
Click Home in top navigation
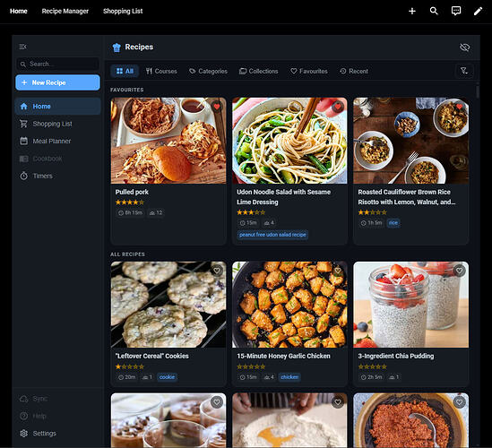19,12
